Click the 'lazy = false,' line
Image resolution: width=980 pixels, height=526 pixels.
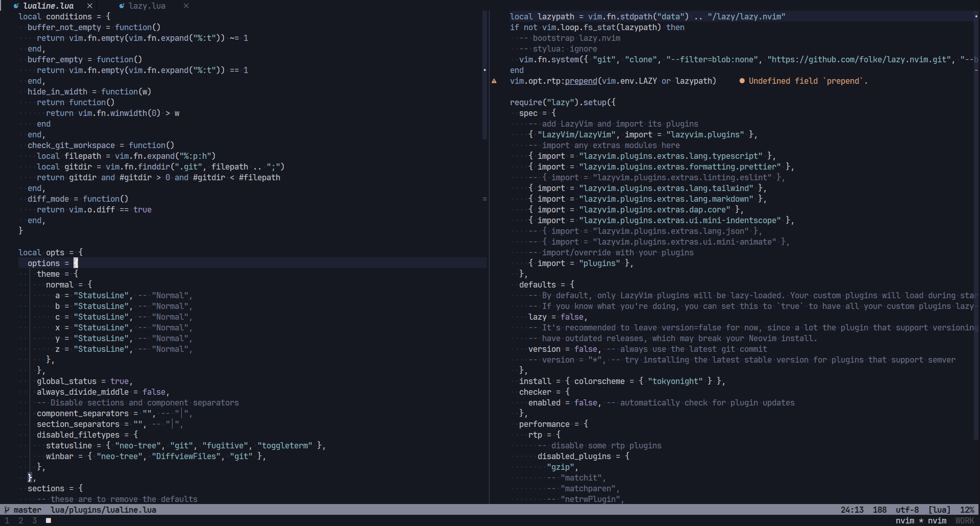558,317
